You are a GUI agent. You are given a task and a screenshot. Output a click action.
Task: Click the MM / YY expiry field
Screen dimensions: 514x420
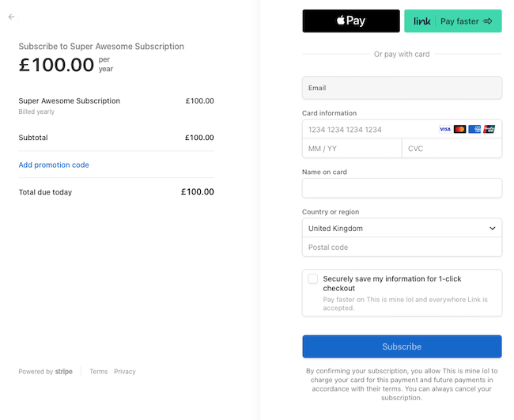pyautogui.click(x=352, y=149)
